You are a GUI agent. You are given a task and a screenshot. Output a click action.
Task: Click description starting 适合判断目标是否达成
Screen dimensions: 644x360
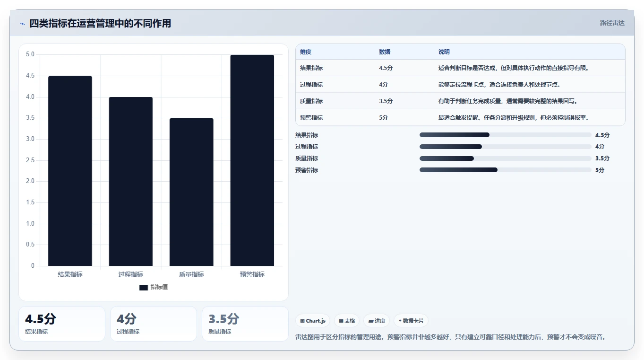tap(514, 68)
